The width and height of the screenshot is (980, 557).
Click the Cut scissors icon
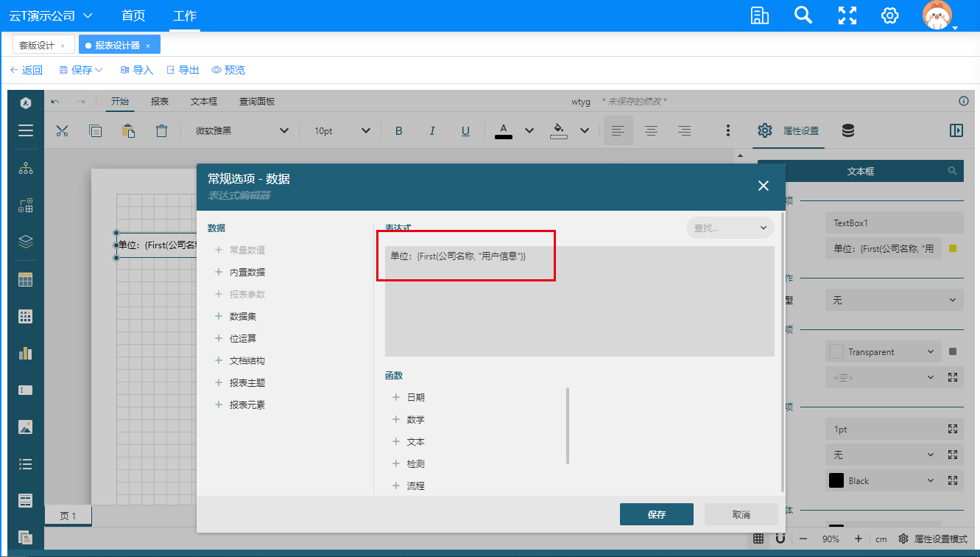[x=62, y=130]
